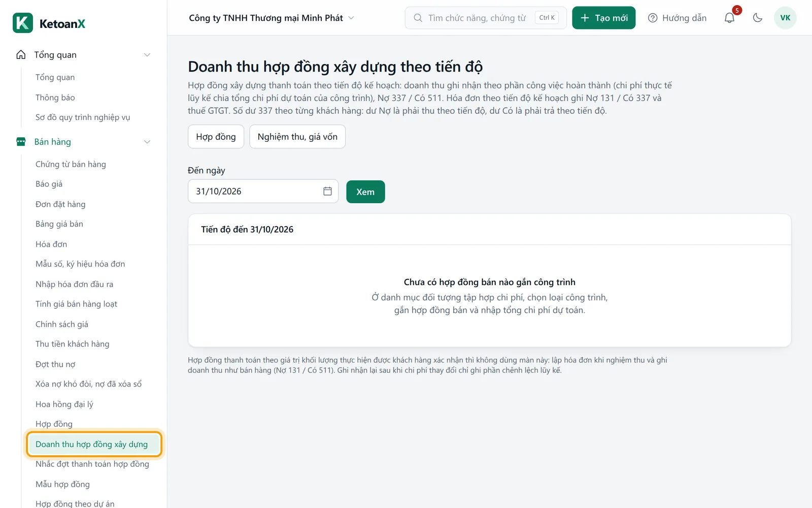
Task: Open Hóa đơn sidebar item
Action: coord(51,244)
